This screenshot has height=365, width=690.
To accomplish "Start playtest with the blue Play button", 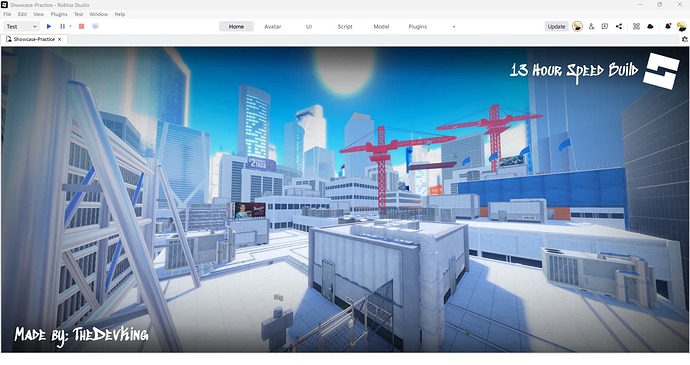I will point(49,26).
